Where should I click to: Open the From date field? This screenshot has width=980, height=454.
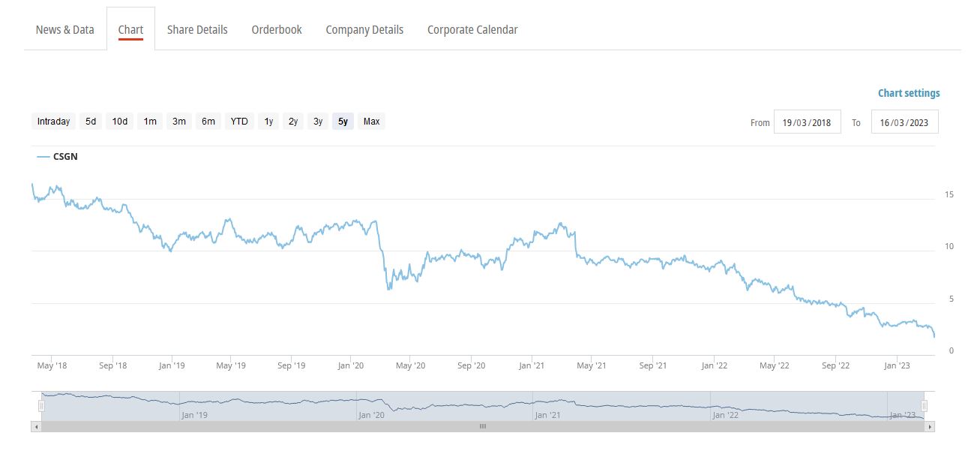coord(807,122)
